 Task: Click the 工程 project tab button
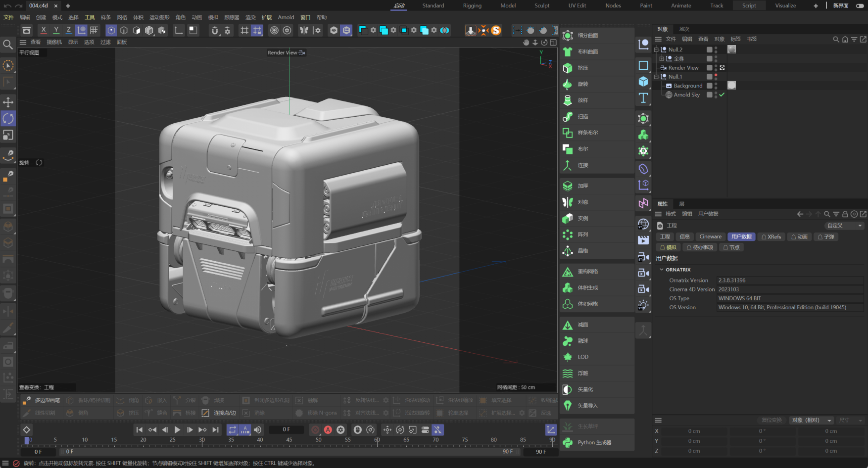pos(665,237)
